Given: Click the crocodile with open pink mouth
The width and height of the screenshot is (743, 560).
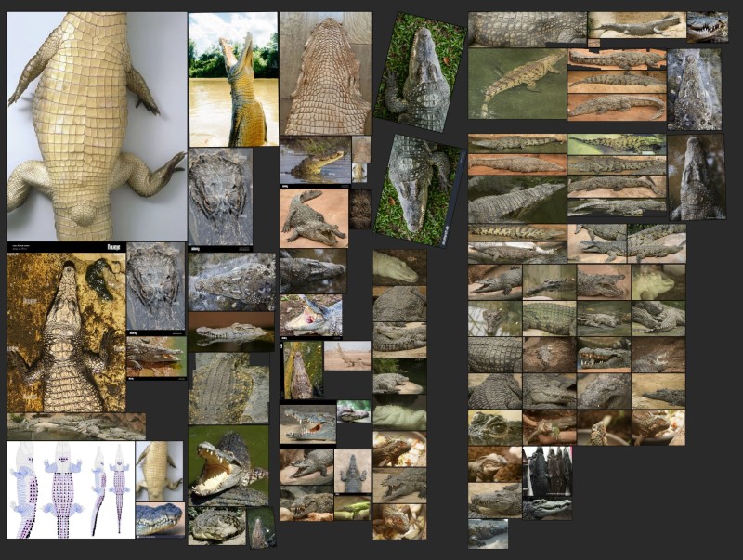Looking at the screenshot, I should point(311,316).
